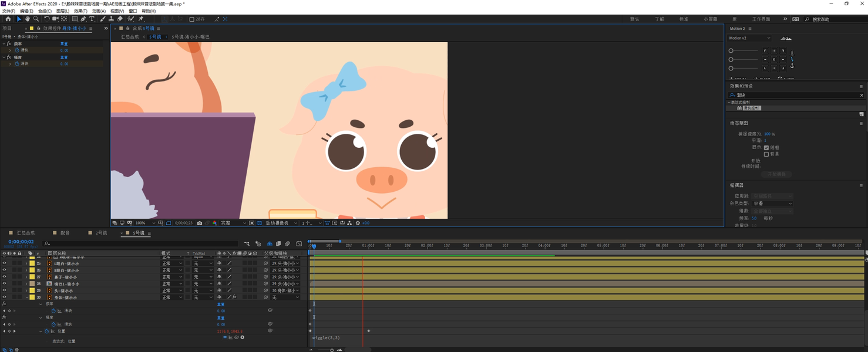
Task: Open the viewer magnification 100% dropdown
Action: (145, 223)
